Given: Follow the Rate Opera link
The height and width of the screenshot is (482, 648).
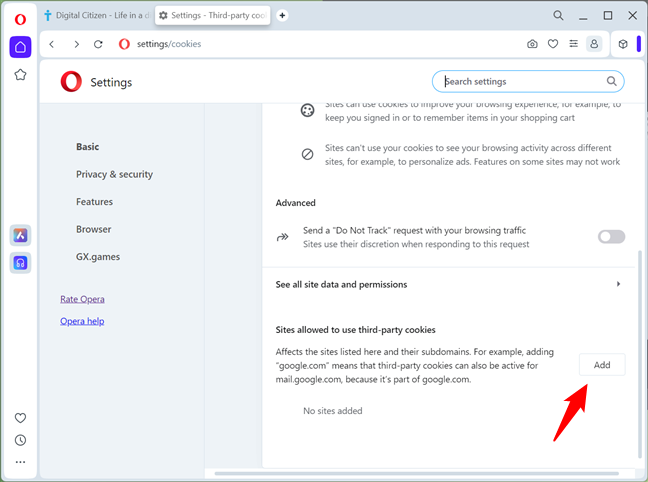Looking at the screenshot, I should (x=82, y=299).
